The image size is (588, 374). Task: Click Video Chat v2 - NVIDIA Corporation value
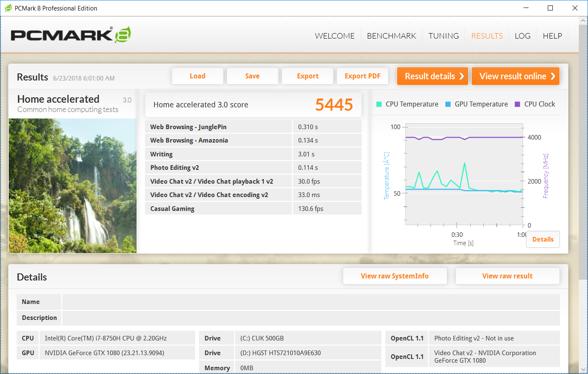pyautogui.click(x=485, y=357)
